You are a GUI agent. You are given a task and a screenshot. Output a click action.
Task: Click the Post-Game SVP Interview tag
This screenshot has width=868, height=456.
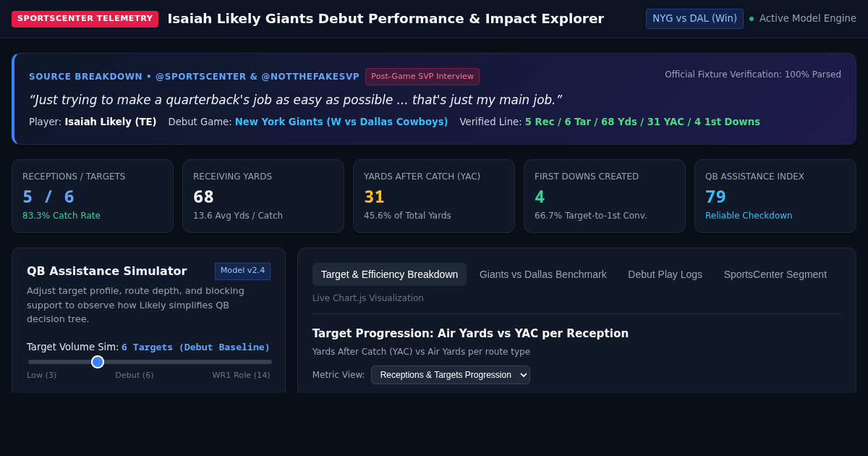[x=422, y=77]
